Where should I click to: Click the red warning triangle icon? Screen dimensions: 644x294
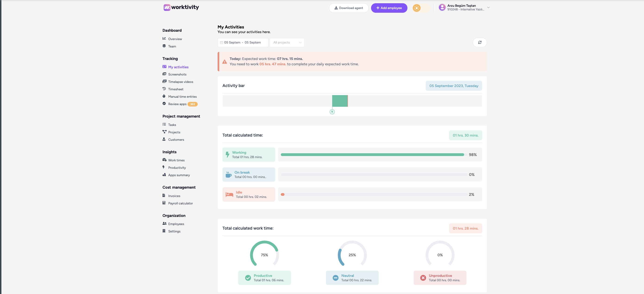pos(225,62)
